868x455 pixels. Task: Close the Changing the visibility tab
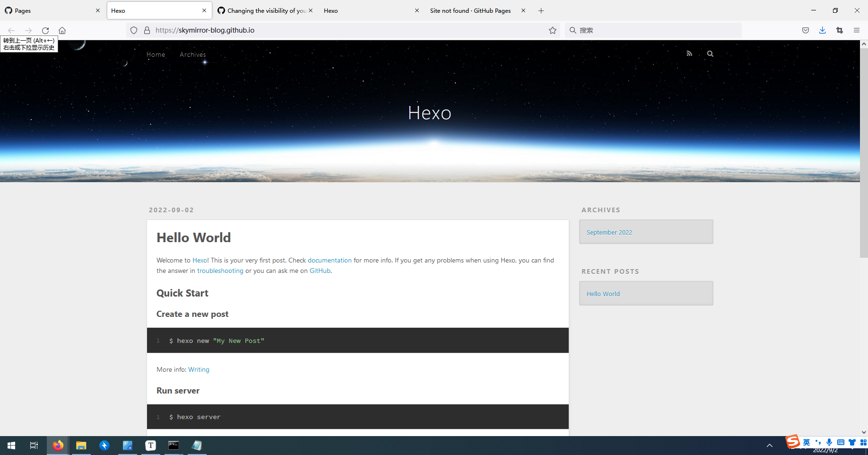311,10
